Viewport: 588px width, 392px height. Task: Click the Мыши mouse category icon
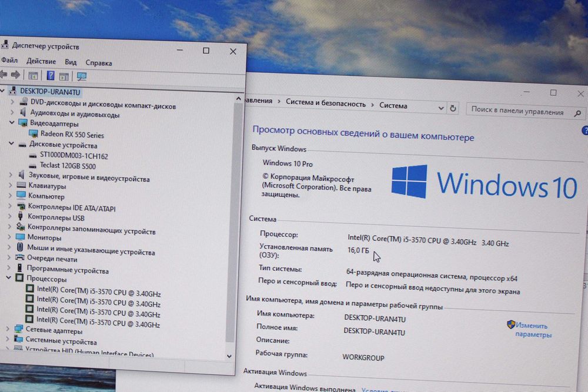[x=20, y=247]
